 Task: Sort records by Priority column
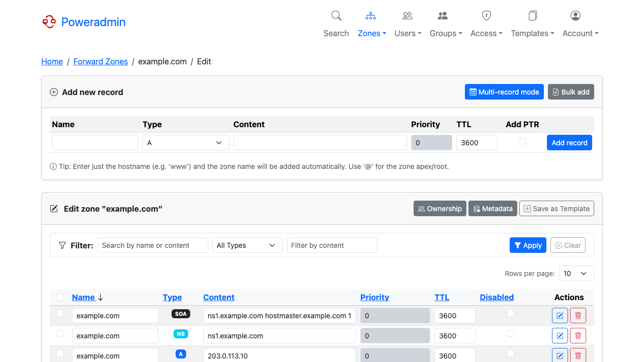(375, 297)
